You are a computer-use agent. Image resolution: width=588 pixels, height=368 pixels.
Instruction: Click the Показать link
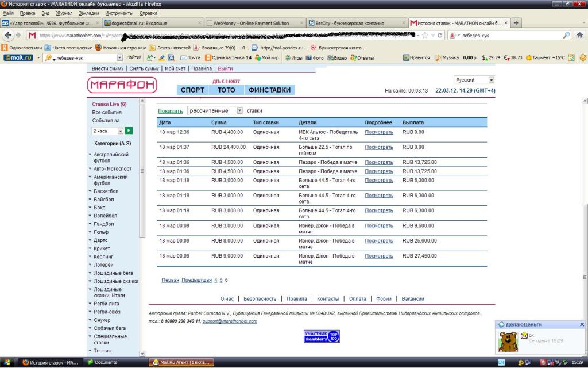(170, 111)
